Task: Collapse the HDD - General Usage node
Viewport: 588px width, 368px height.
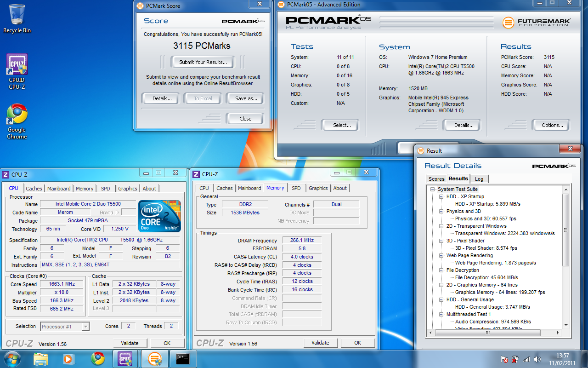Action: pos(441,299)
